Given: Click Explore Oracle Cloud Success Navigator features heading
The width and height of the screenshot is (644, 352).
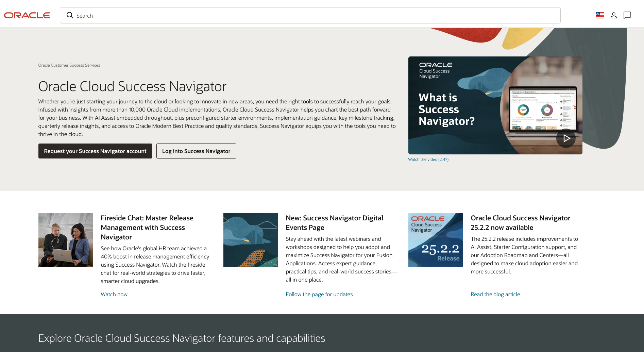Looking at the screenshot, I should tap(182, 338).
